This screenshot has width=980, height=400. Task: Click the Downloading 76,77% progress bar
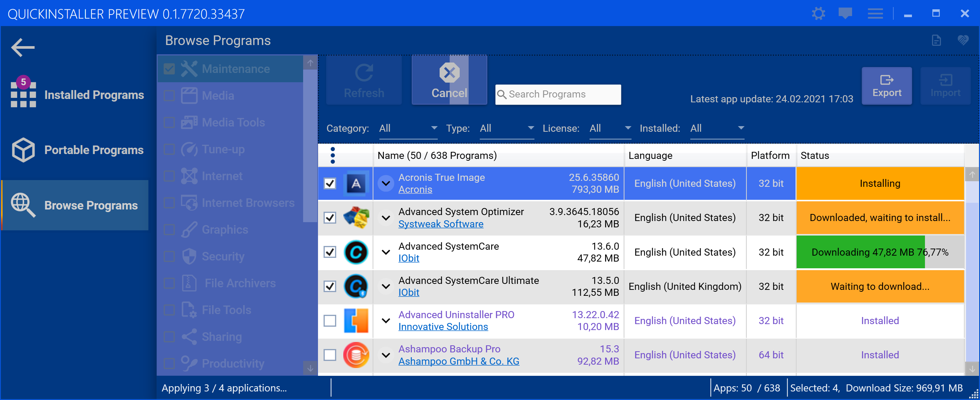[x=880, y=252]
